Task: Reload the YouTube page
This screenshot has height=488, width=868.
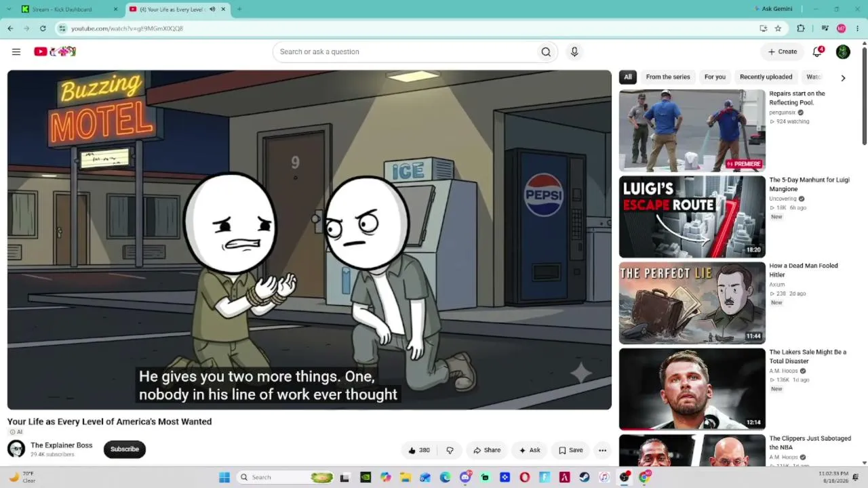Action: [x=43, y=28]
